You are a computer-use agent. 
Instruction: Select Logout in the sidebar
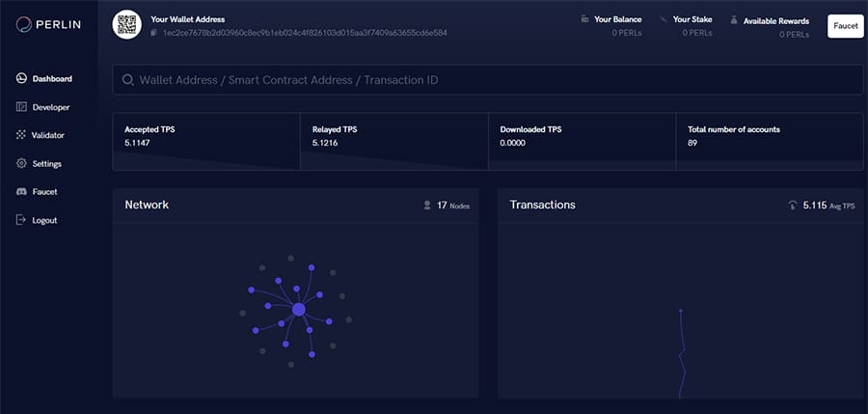(x=44, y=220)
